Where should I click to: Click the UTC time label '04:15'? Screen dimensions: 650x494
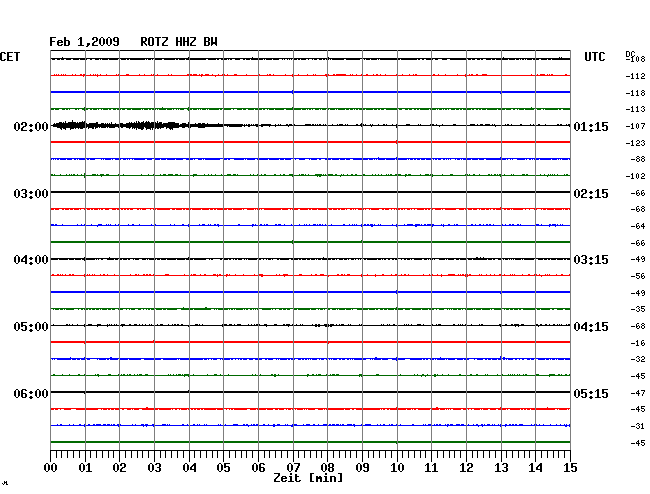coord(591,327)
